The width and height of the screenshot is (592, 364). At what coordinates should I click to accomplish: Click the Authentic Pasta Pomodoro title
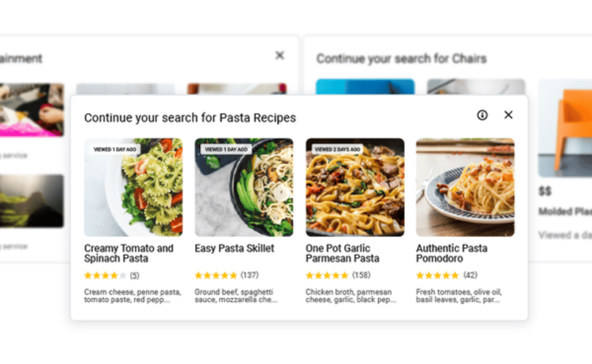(452, 254)
